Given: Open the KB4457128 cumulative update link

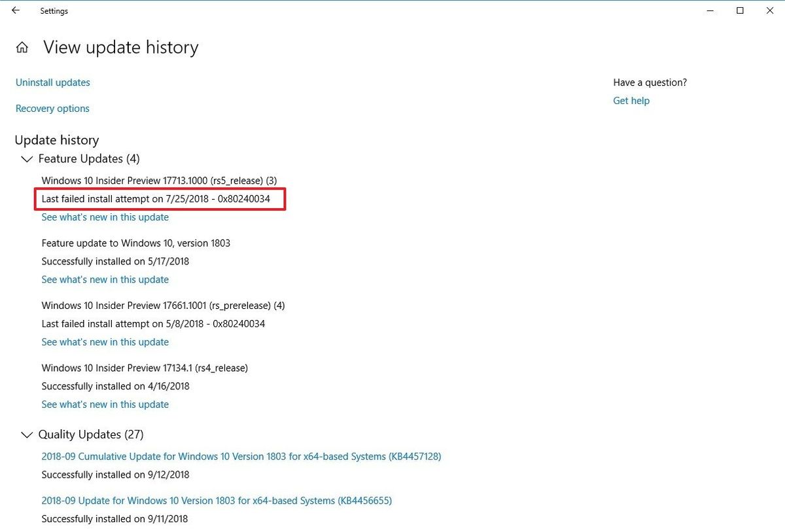Looking at the screenshot, I should click(x=241, y=457).
